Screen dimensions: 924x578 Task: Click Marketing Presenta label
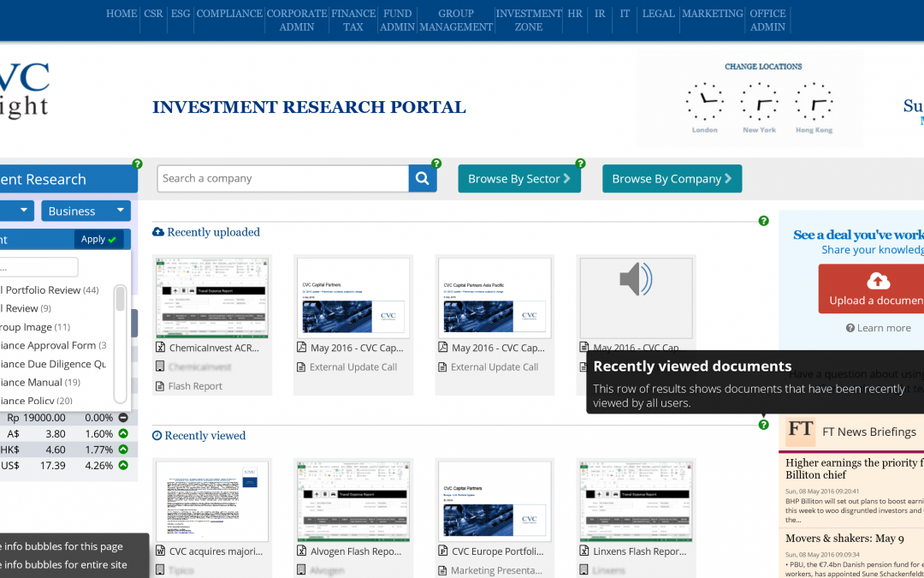click(x=496, y=570)
